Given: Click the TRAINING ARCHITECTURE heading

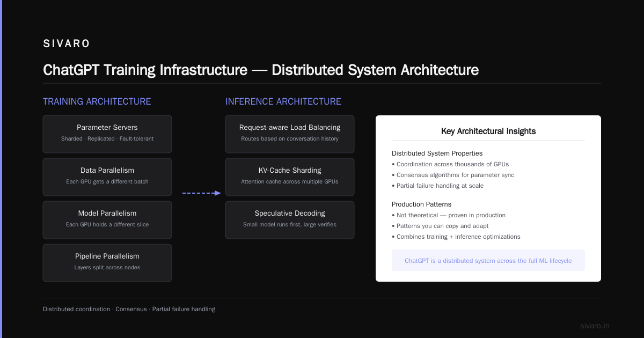Looking at the screenshot, I should tap(97, 101).
